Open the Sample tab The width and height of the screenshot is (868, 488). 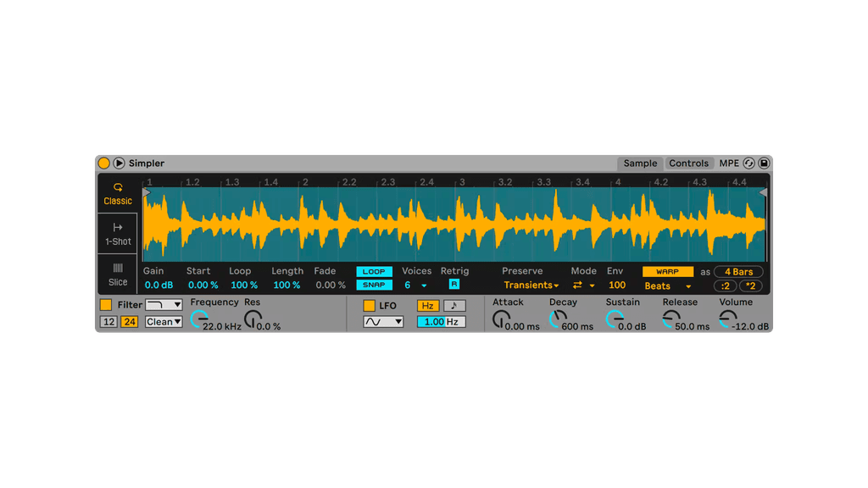(x=640, y=163)
